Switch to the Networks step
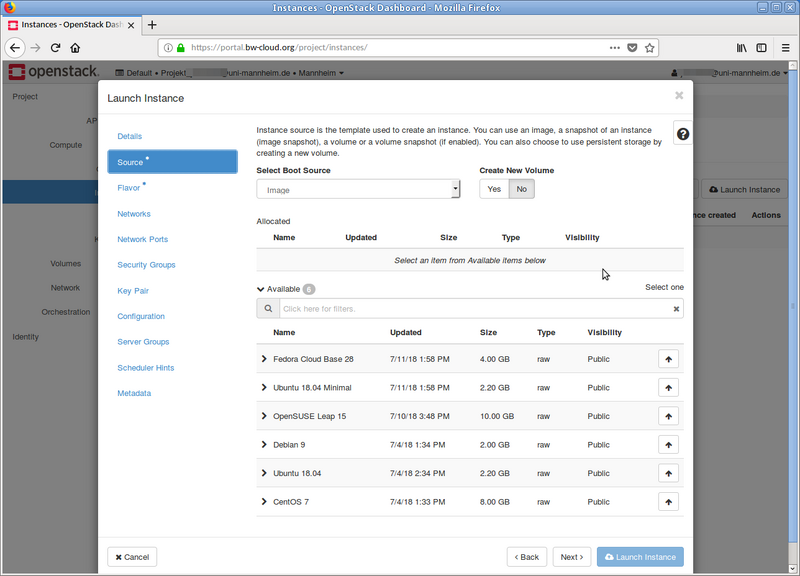 pyautogui.click(x=132, y=213)
